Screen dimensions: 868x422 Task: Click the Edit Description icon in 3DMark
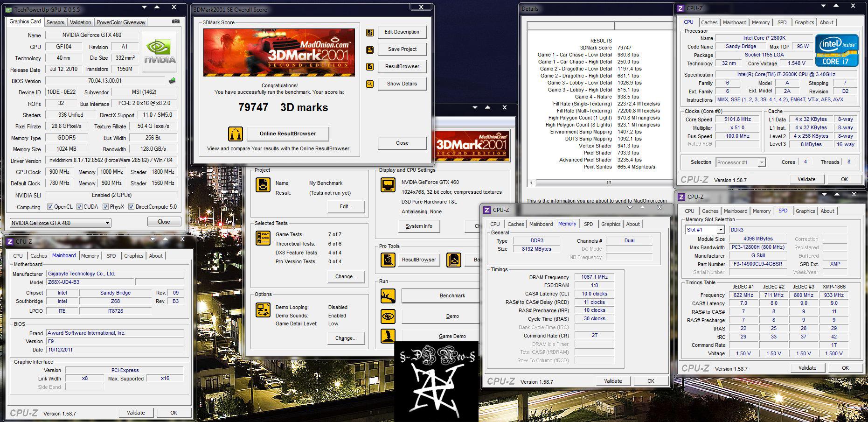coord(370,32)
